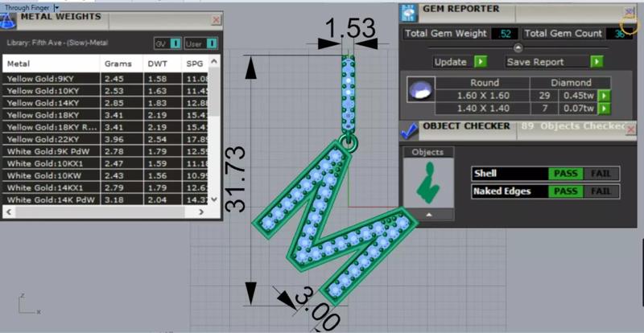The image size is (644, 333).
Task: Select the Yellow Gold:10KY row
Action: click(105, 91)
